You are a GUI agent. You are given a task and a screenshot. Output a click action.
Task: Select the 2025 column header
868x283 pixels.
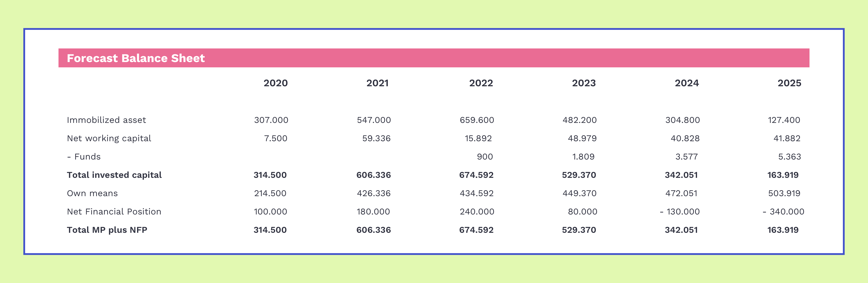coord(789,83)
